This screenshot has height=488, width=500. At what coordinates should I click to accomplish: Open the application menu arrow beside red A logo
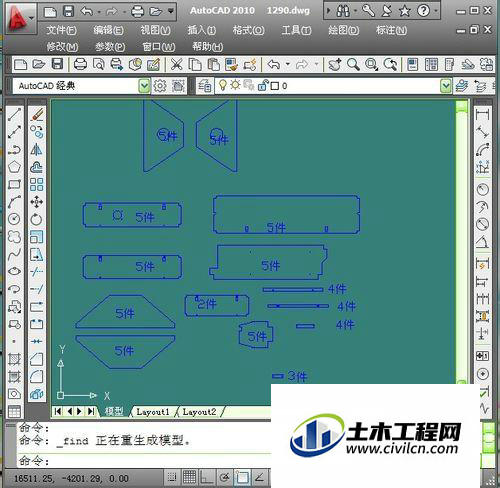pos(31,17)
